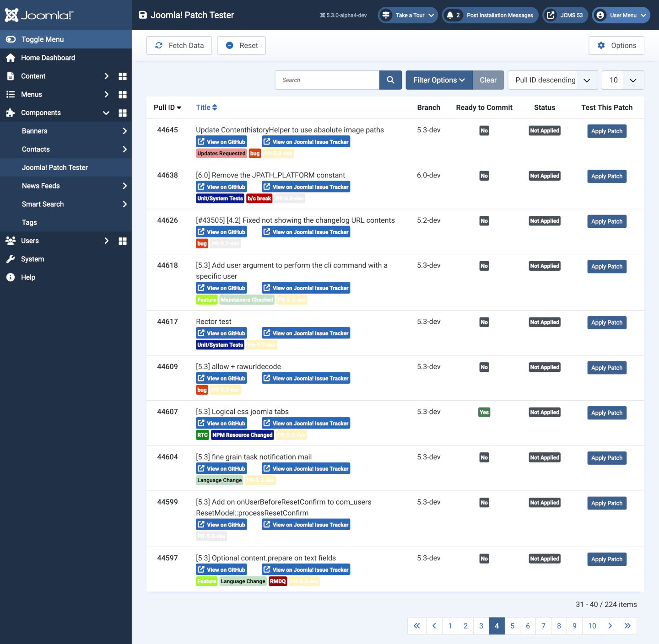The width and height of the screenshot is (659, 644).
Task: Open the Pull ID descending sort dropdown
Action: 552,80
